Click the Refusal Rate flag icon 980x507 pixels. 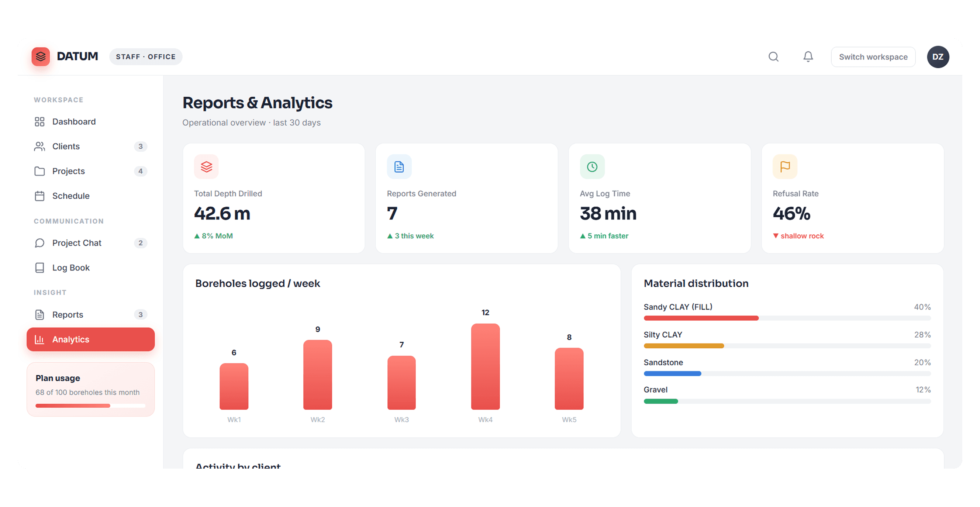click(785, 166)
